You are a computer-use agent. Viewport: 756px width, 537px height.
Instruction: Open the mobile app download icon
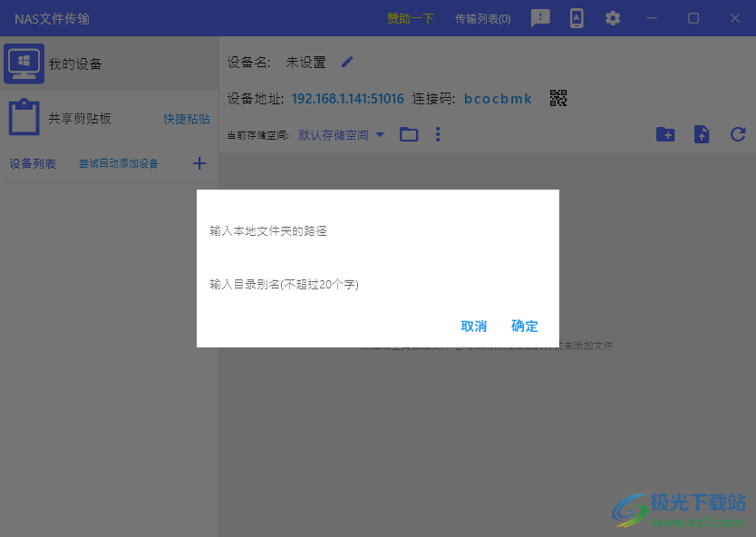(577, 18)
